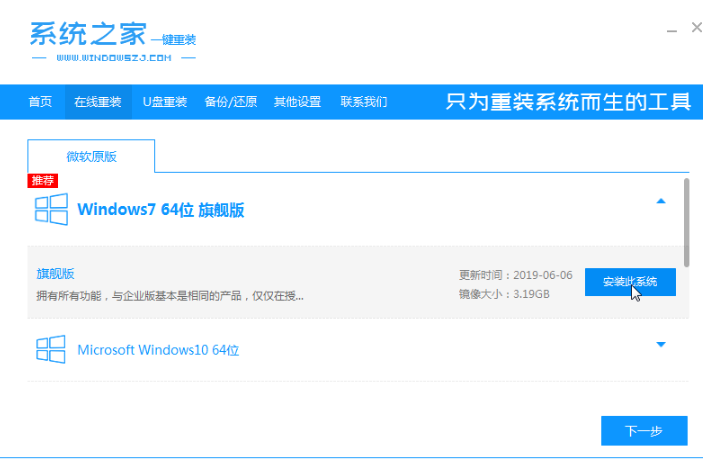Collapse the Windows7 64位 旗舰版 section
Screen dimensions: 703x460
[660, 202]
